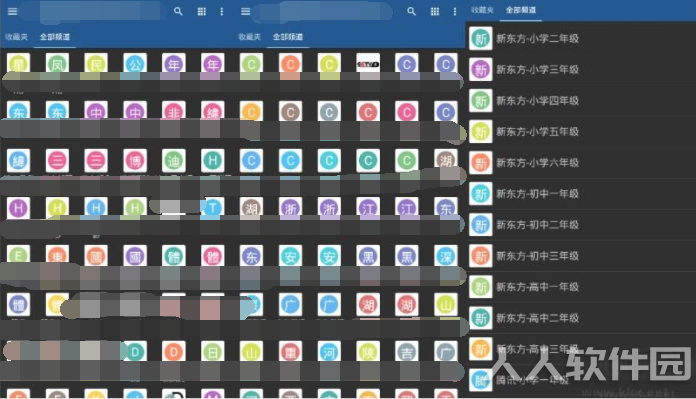
Task: Open the gray 广 channel icon
Action: click(x=446, y=352)
